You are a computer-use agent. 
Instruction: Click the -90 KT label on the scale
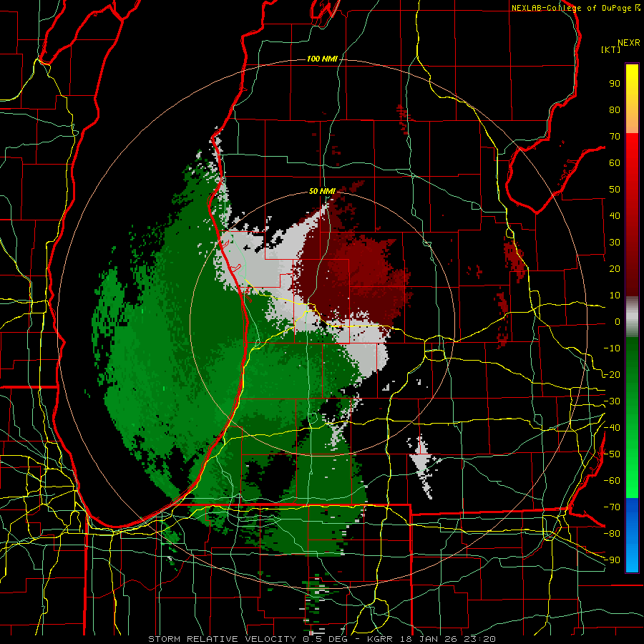point(612,560)
